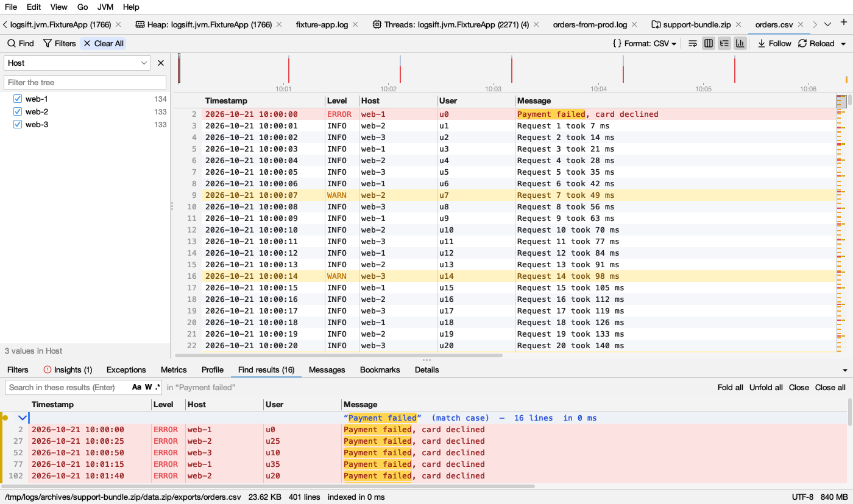Open the Go menu
This screenshot has height=504, width=853.
[x=83, y=7]
